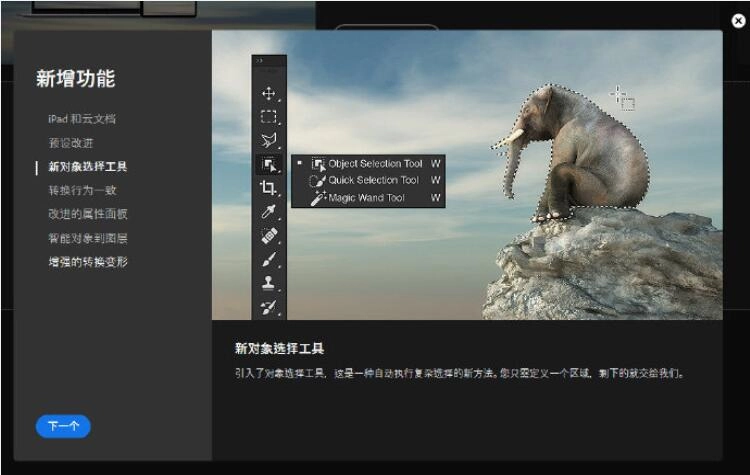750x475 pixels.
Task: Click the Object Selection tool toolbar icon
Action: point(268,164)
